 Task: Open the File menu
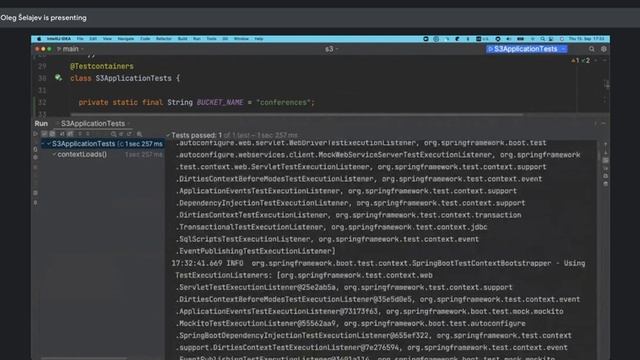[80, 39]
